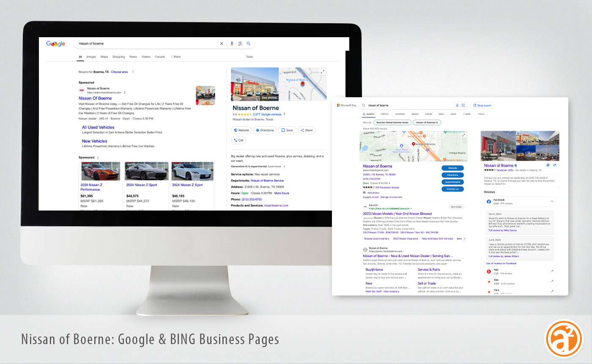Open the Buy@Home sitelink
This screenshot has height=364, width=592.
coord(374,269)
